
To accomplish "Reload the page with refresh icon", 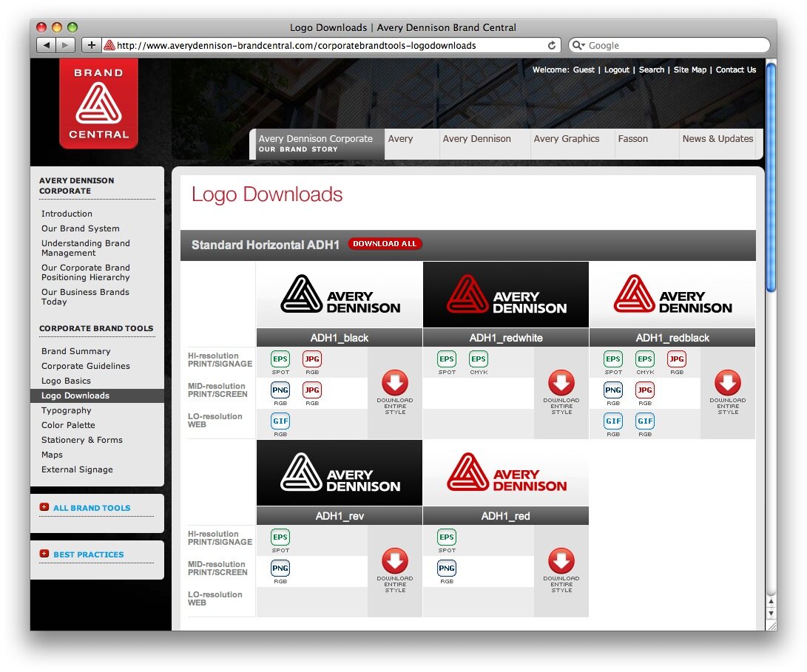I will pos(552,45).
